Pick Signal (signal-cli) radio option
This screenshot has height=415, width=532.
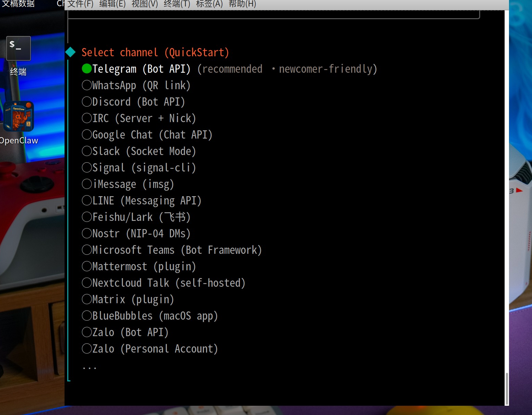tap(87, 167)
